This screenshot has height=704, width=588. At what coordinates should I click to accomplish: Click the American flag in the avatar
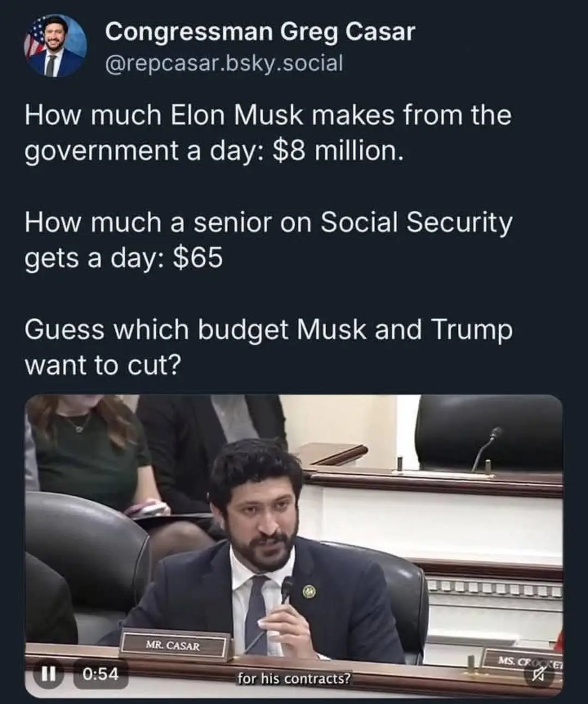pos(34,40)
